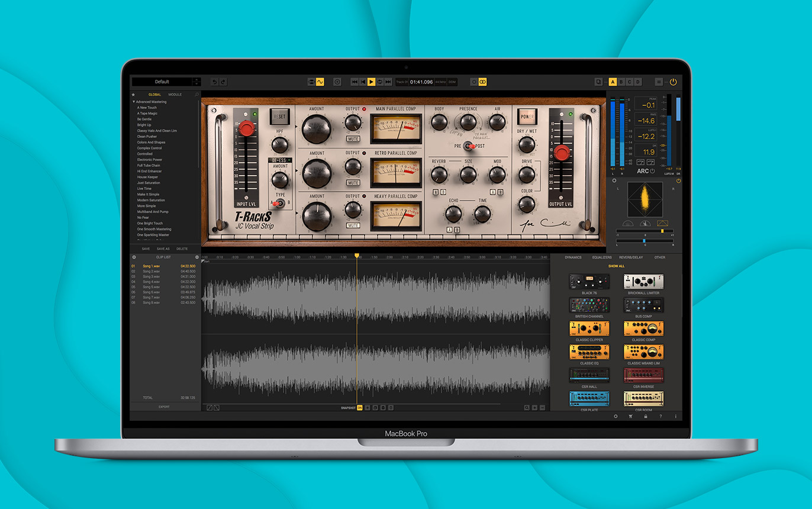Rewind to start of track

point(355,82)
